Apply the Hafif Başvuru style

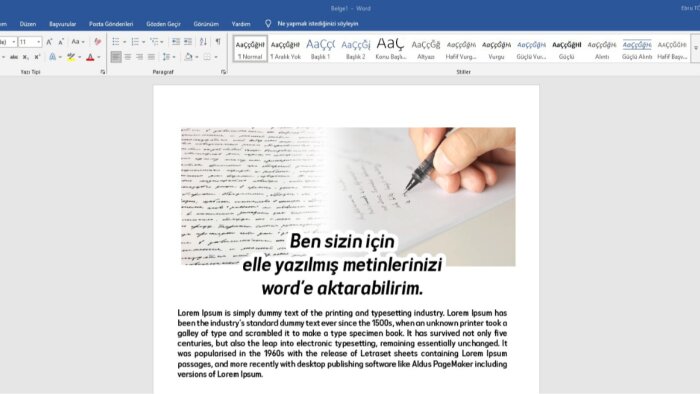click(672, 49)
